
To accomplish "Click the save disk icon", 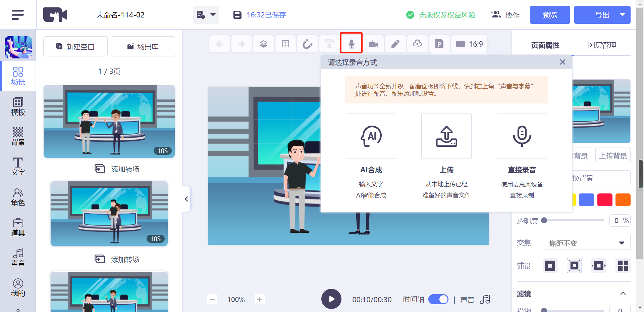I will pyautogui.click(x=237, y=15).
